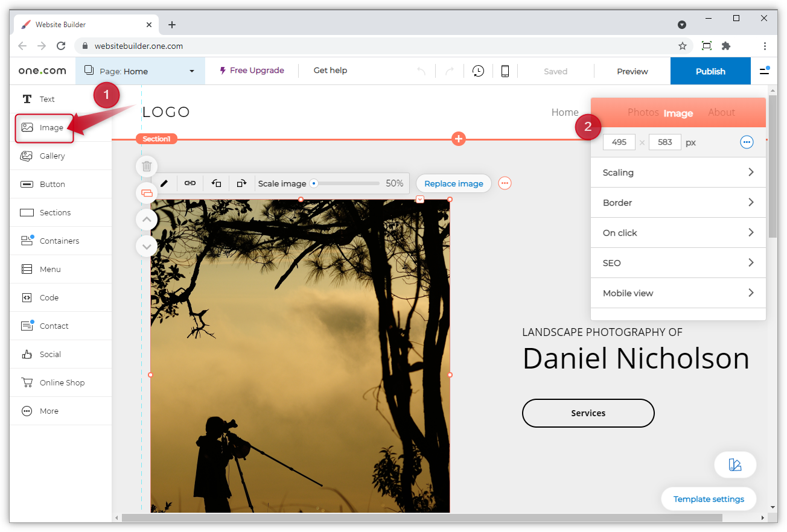Image resolution: width=787 pixels, height=532 pixels.
Task: Click the one.com logo
Action: click(42, 71)
